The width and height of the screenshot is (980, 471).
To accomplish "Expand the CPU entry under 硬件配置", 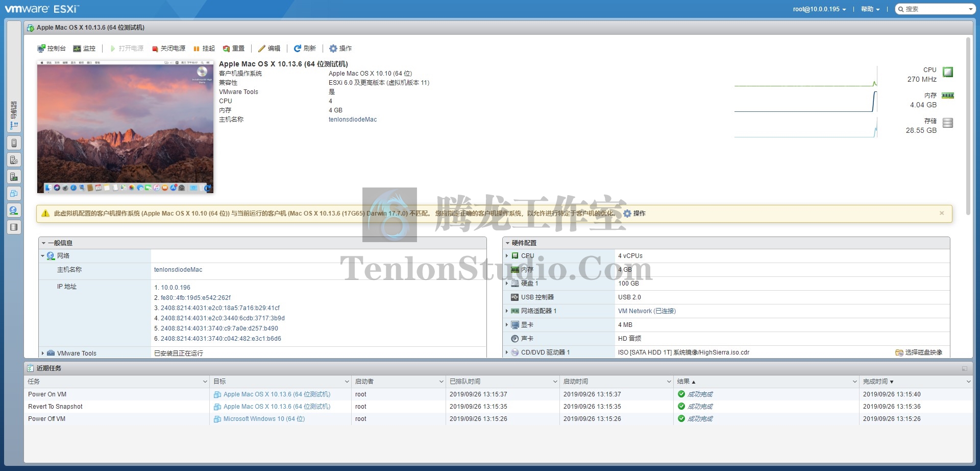I will (507, 255).
